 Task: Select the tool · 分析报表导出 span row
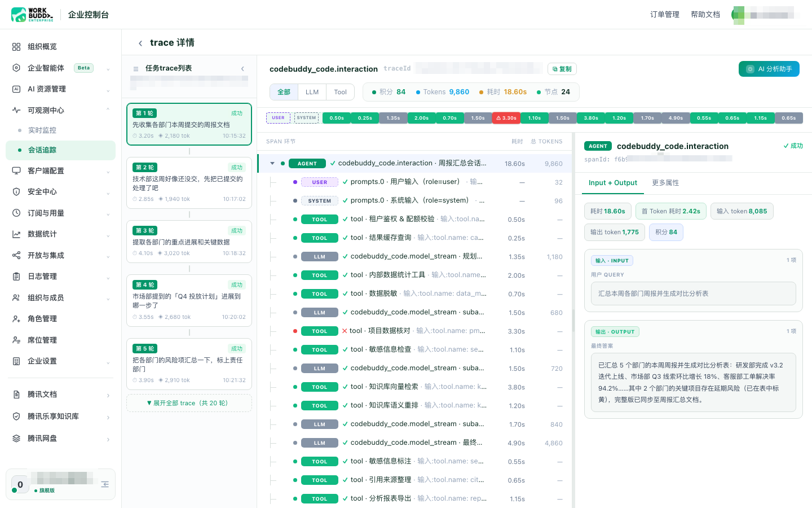click(415, 498)
